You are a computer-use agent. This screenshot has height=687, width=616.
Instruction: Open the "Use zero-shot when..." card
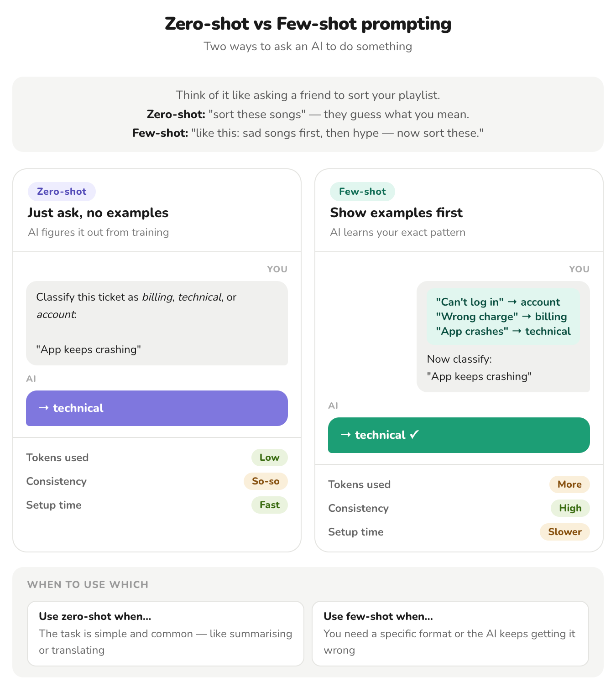[x=165, y=633]
